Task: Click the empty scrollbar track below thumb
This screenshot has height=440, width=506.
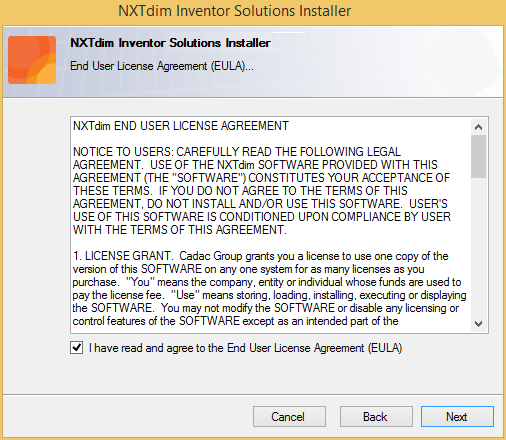Action: coord(479,247)
